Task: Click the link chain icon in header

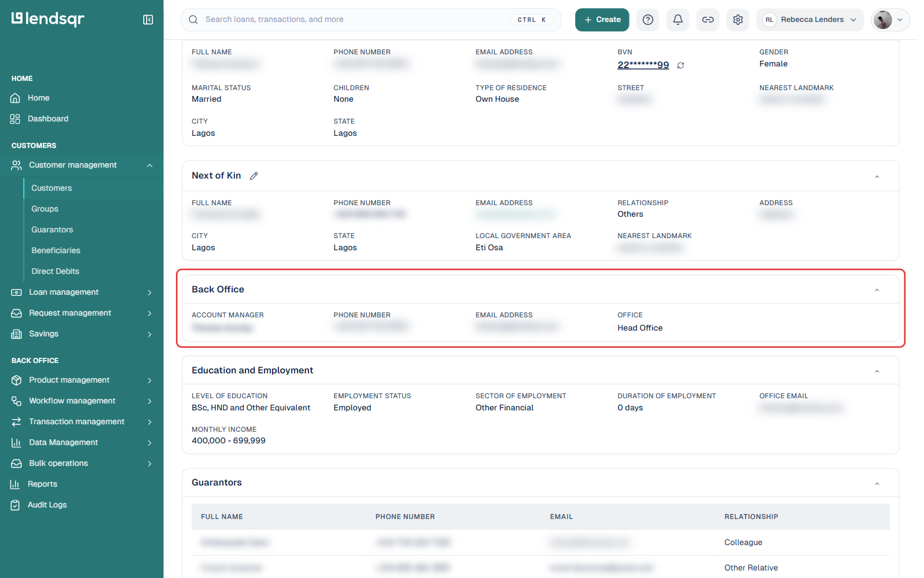Action: 708,20
